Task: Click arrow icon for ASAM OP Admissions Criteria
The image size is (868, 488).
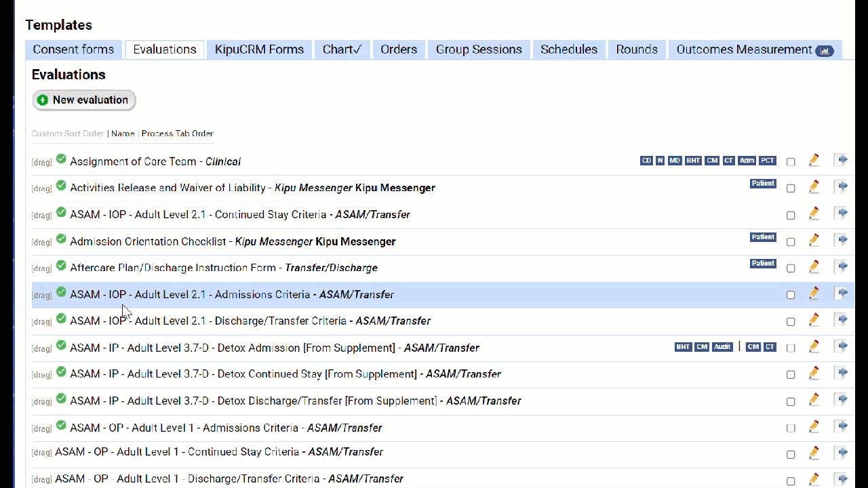Action: click(x=841, y=427)
